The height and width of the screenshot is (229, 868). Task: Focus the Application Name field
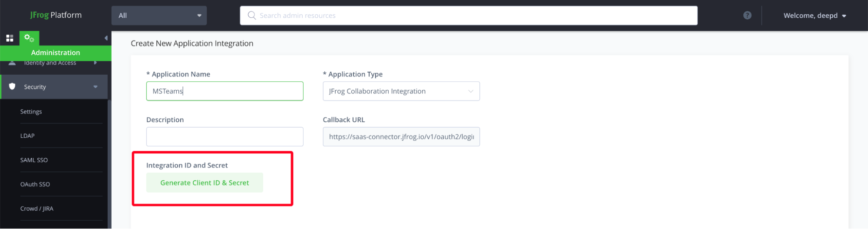click(224, 91)
